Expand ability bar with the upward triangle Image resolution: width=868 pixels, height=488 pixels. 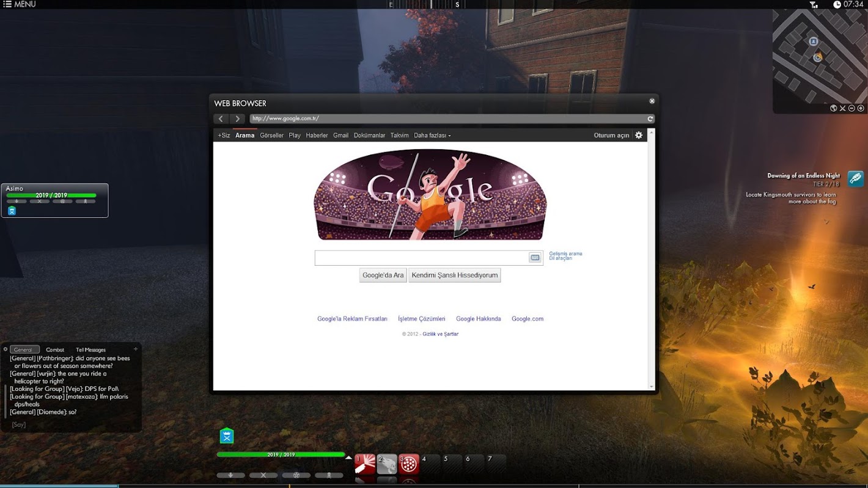pyautogui.click(x=348, y=457)
